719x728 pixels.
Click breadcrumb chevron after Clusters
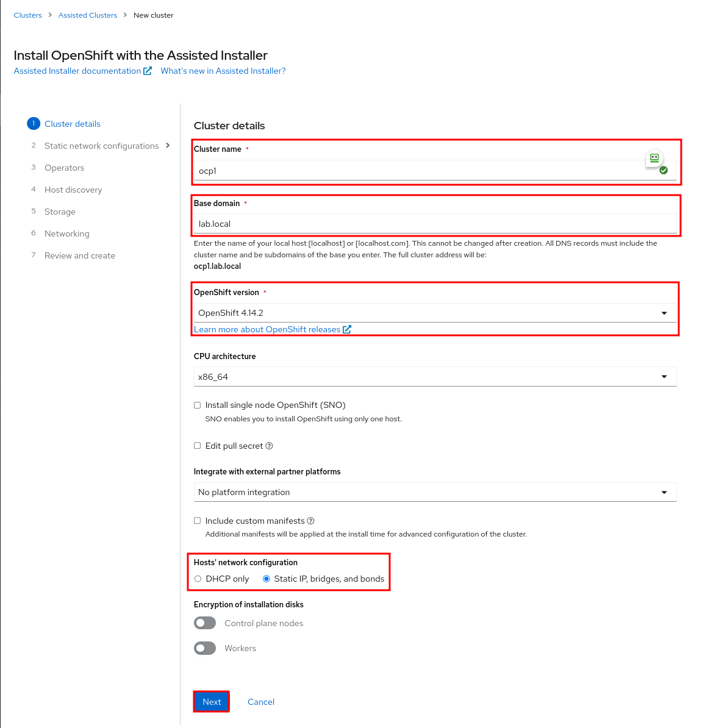pos(50,15)
